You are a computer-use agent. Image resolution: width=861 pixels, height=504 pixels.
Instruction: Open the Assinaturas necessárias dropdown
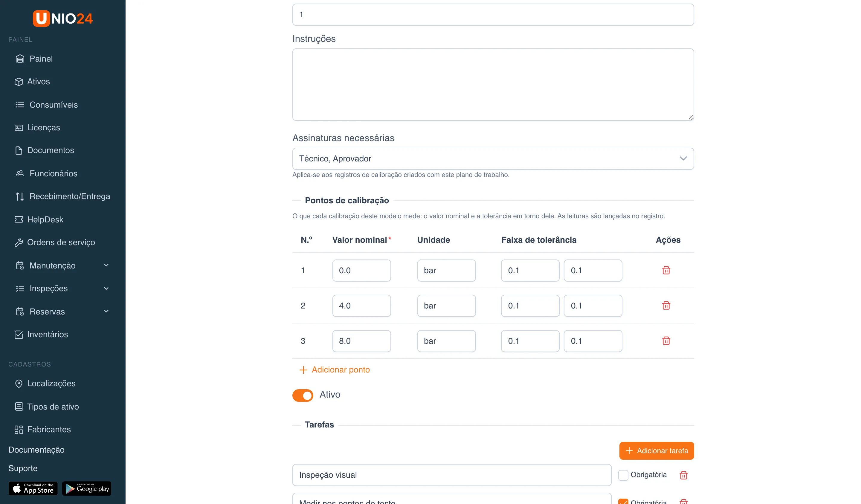point(493,158)
